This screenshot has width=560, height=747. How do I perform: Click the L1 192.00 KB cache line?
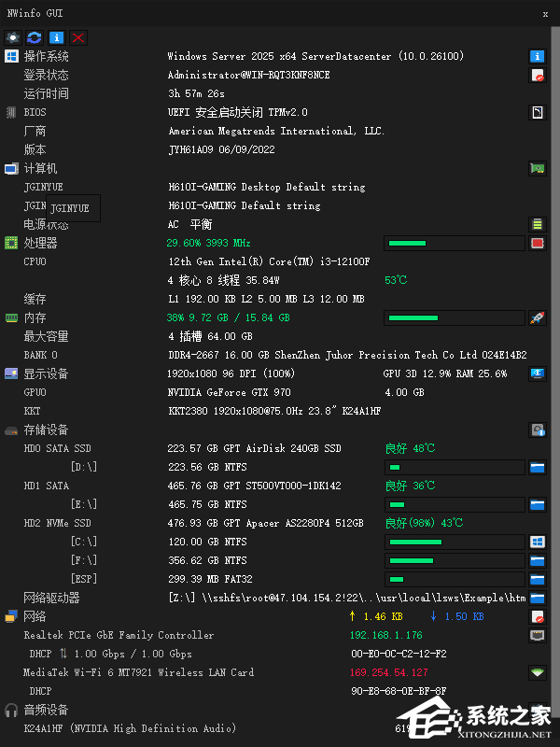coord(266,299)
